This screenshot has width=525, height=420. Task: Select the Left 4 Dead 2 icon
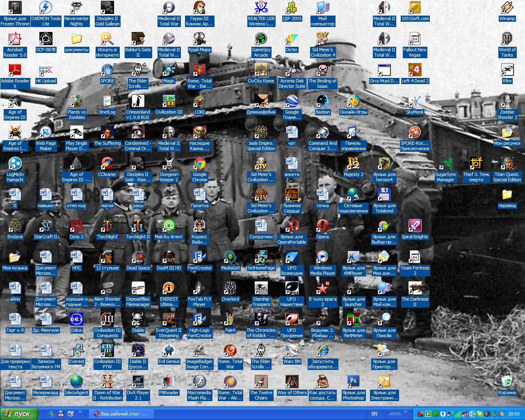tap(415, 73)
